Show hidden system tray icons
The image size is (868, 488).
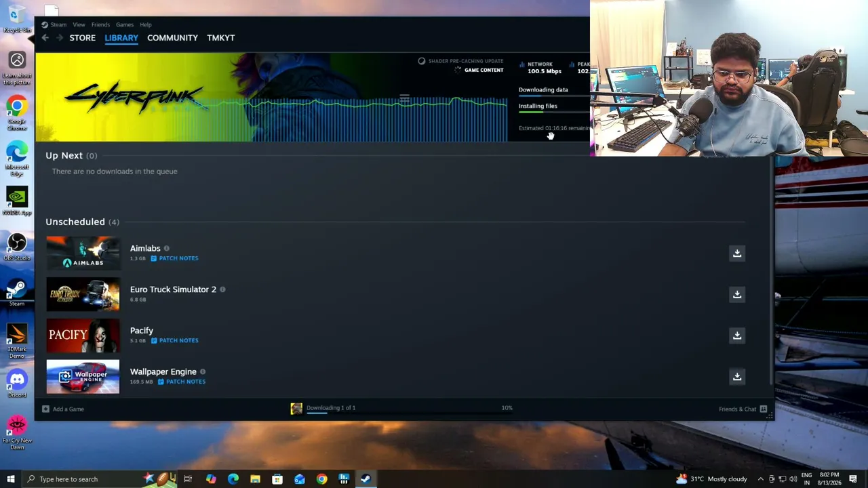[760, 479]
